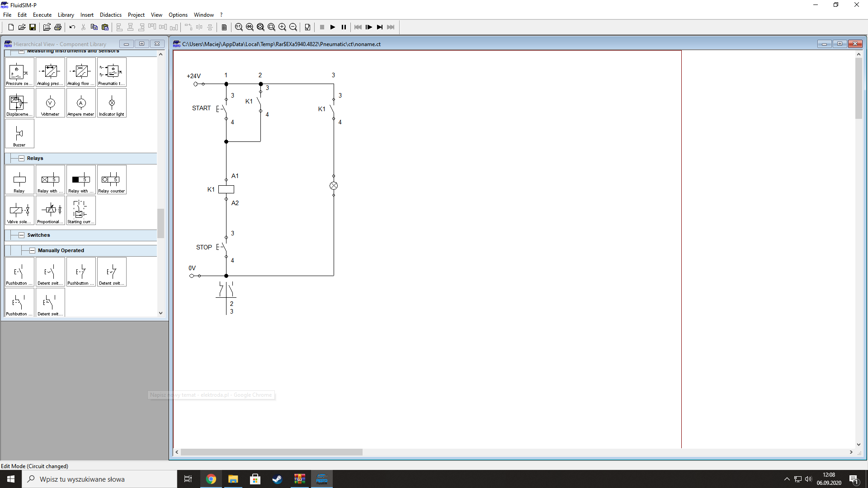Choose the Buzzer component in the library

coord(19,134)
